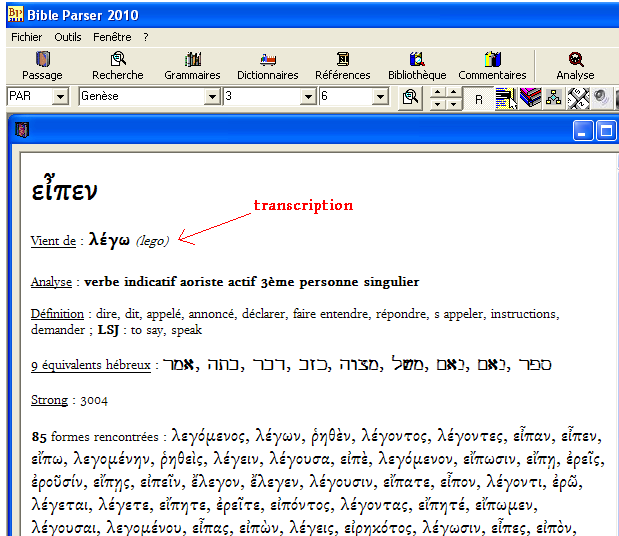Launch the Analyse tool
The height and width of the screenshot is (536, 619).
[575, 66]
